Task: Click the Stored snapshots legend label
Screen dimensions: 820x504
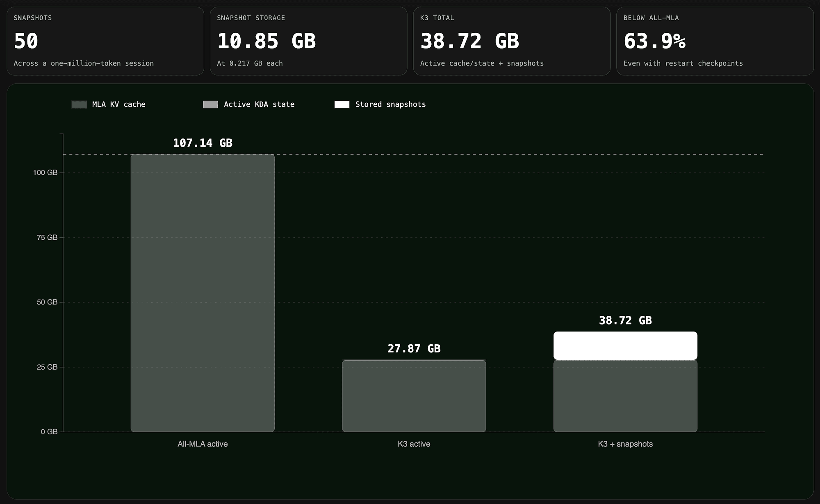Action: tap(390, 104)
